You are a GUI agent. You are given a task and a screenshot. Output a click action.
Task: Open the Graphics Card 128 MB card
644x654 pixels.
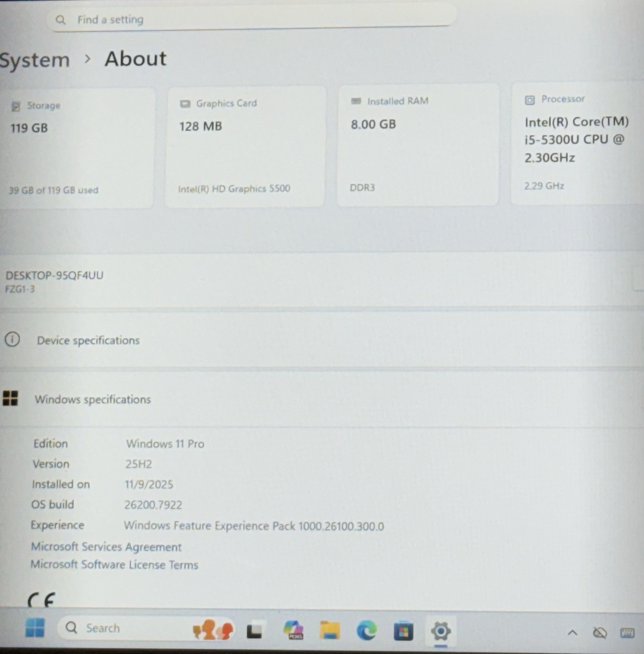(245, 146)
